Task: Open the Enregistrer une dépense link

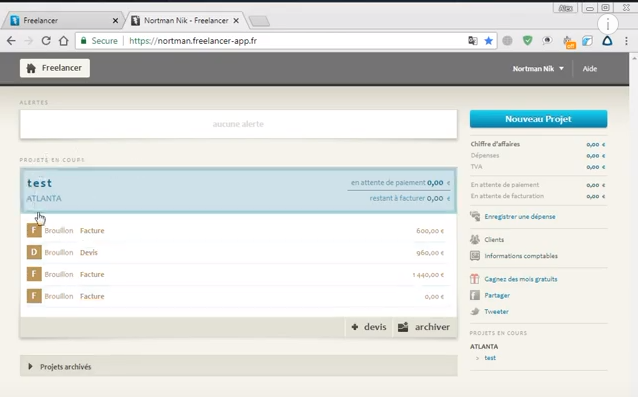Action: [520, 216]
